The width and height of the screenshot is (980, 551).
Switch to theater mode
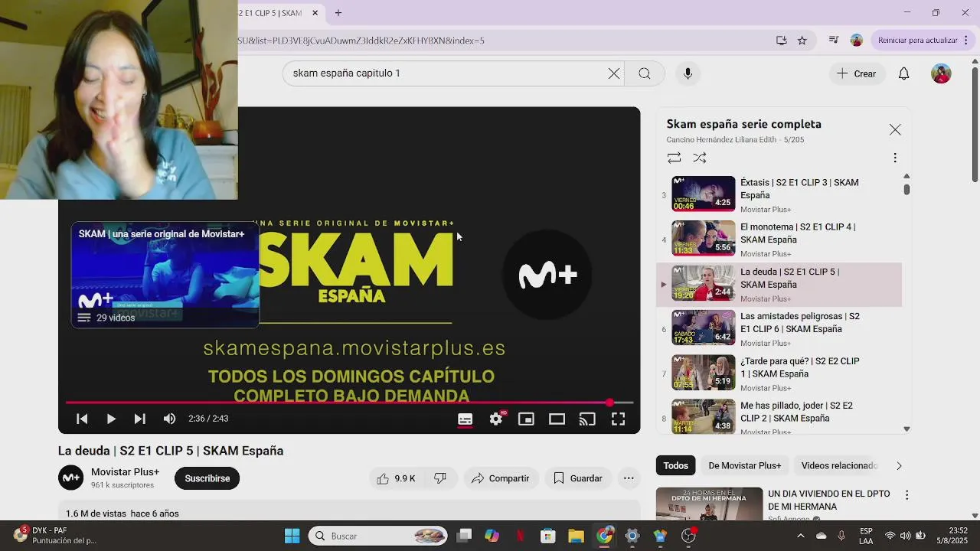point(557,419)
